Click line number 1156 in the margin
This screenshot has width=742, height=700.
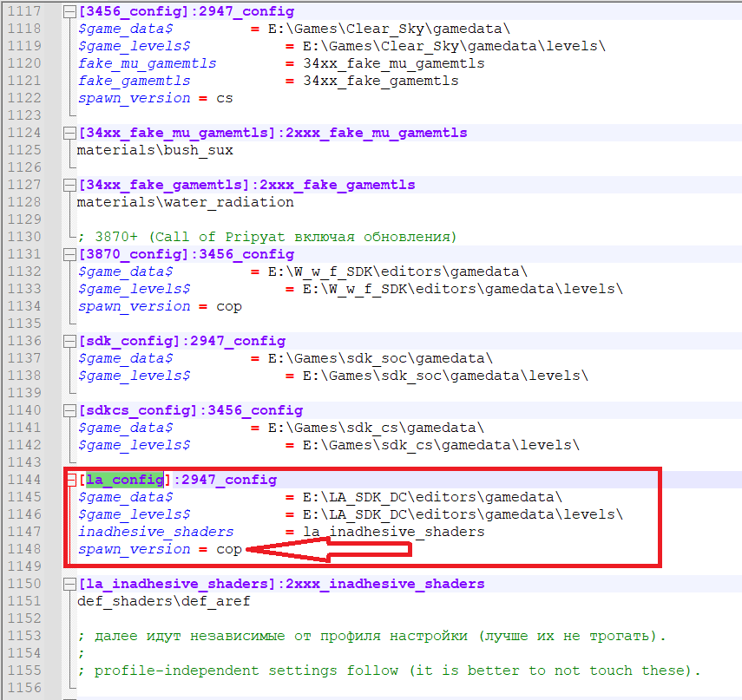tap(24, 688)
